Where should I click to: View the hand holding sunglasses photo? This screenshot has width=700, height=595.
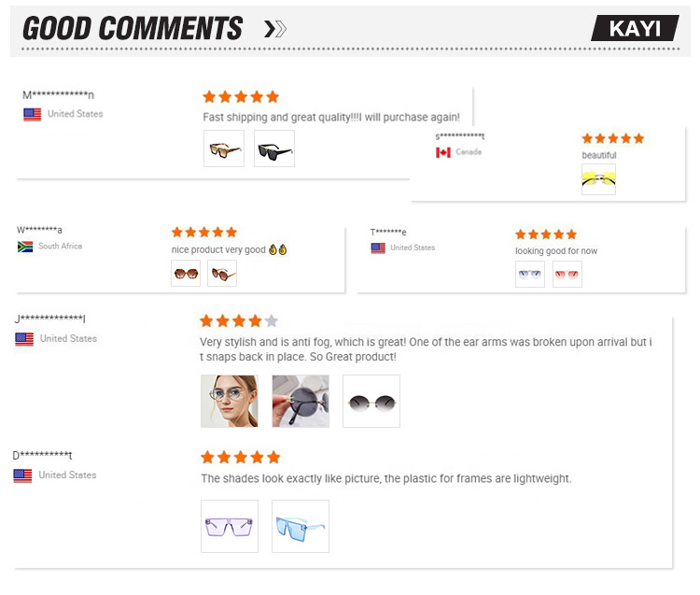301,401
